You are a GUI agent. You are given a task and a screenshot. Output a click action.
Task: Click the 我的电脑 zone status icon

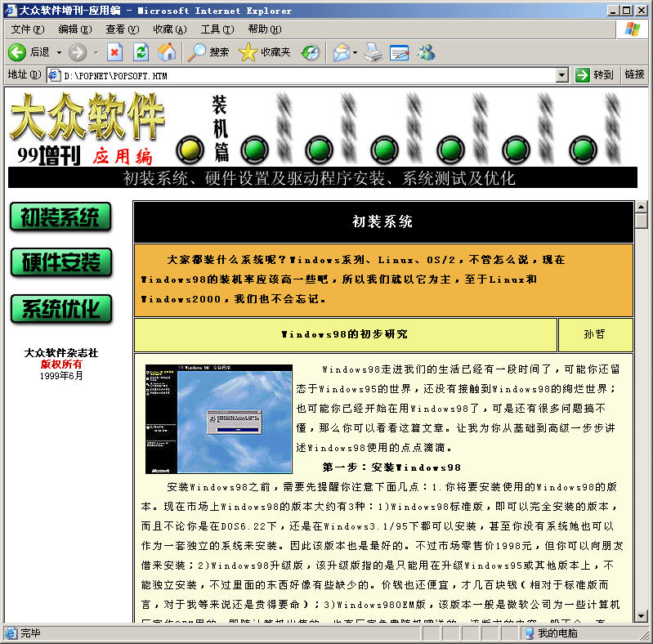[x=529, y=633]
